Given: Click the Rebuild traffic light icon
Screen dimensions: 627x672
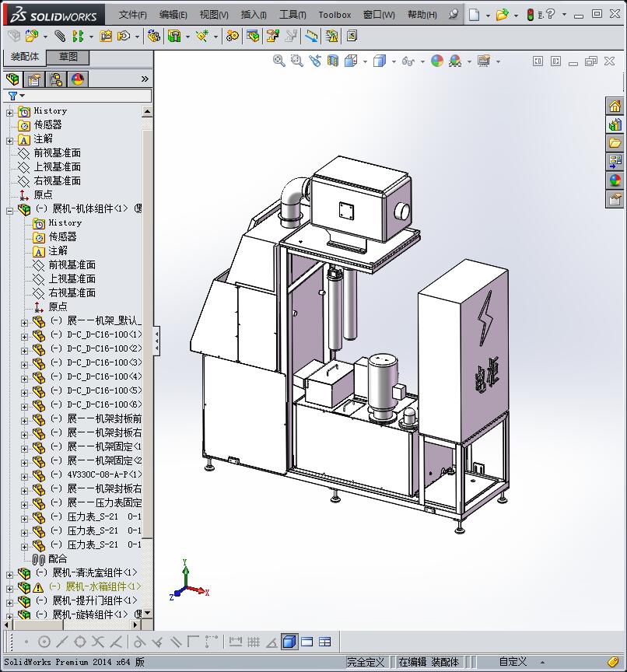Looking at the screenshot, I should 530,15.
